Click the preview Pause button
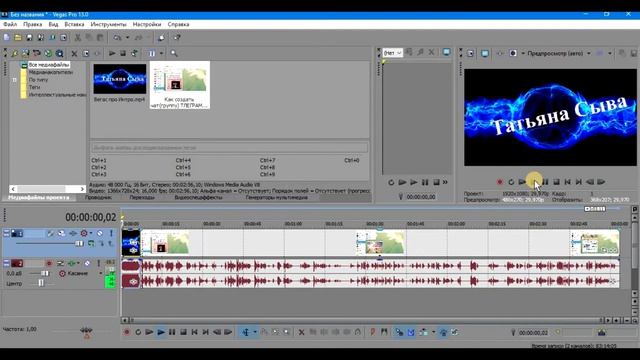Viewport: 640px width, 360px height. tap(545, 182)
